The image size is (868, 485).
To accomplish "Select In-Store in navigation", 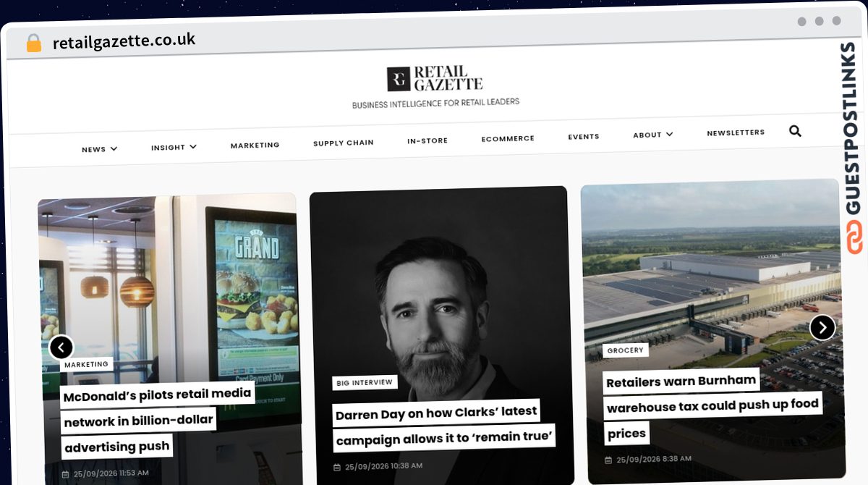I will 427,140.
